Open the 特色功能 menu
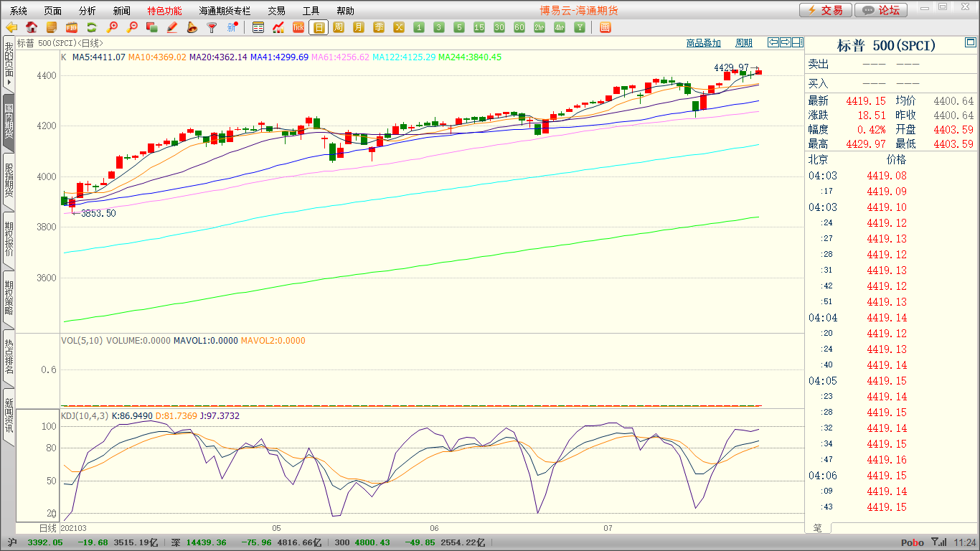The width and height of the screenshot is (980, 551). [x=164, y=11]
